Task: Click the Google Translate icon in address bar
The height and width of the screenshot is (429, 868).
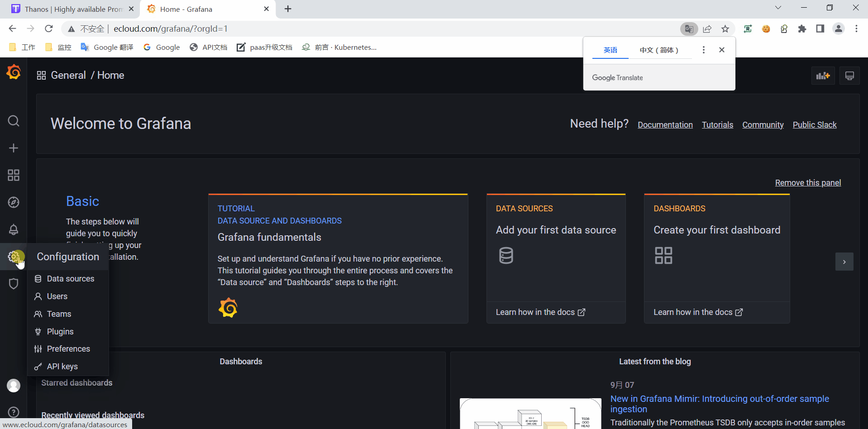Action: tap(689, 29)
